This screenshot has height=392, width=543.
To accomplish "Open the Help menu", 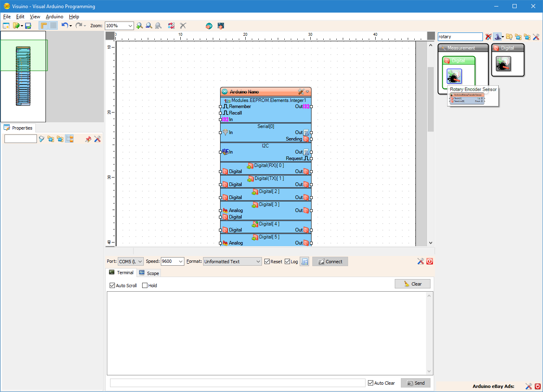I will [74, 17].
